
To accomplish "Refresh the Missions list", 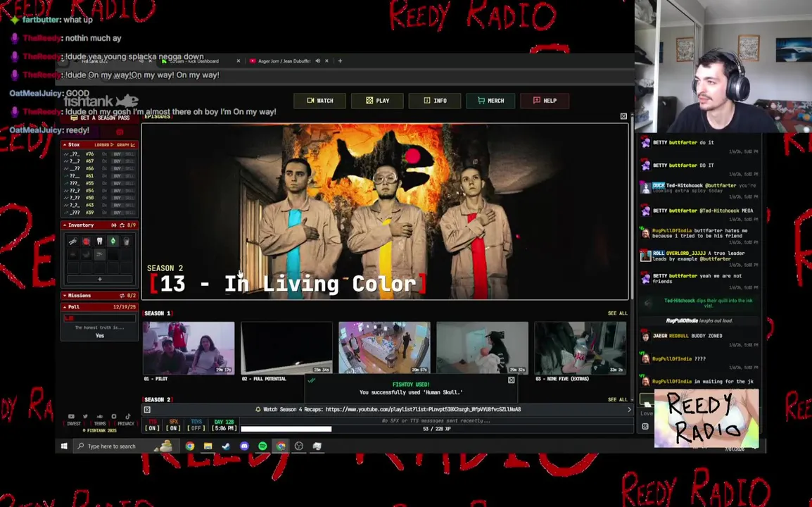I will pos(122,296).
